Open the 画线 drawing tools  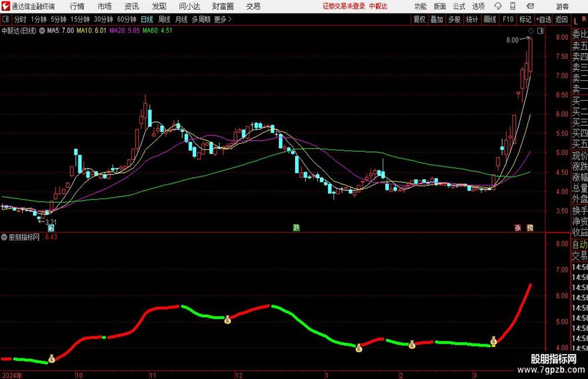(x=490, y=19)
